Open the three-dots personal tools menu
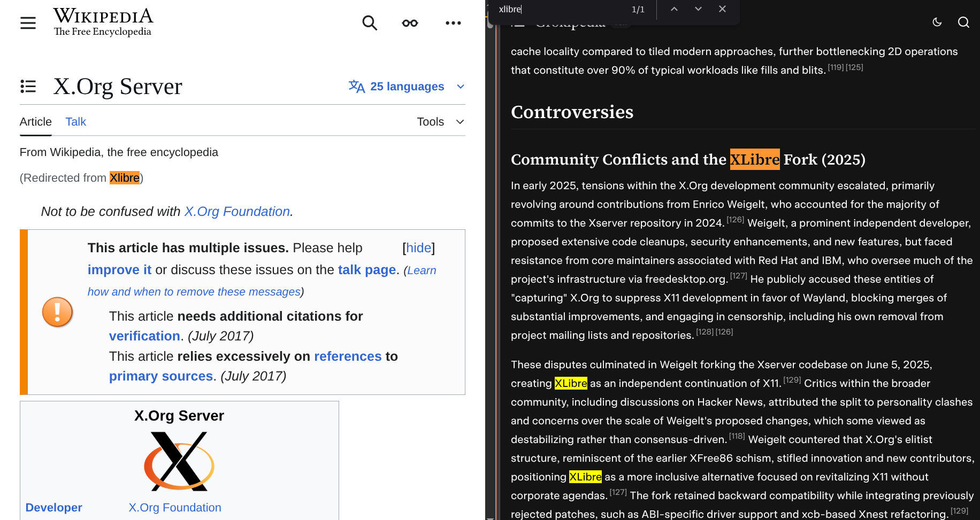Image resolution: width=980 pixels, height=520 pixels. point(453,23)
